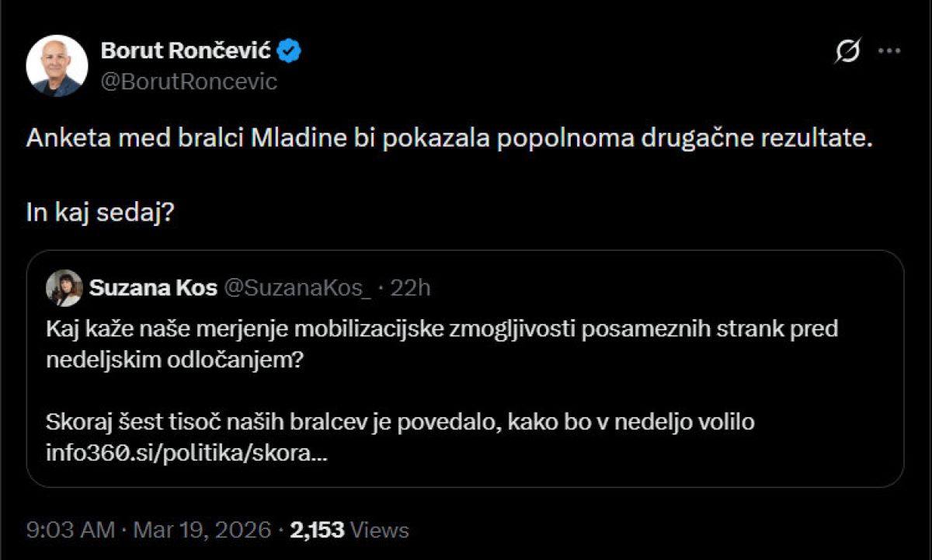Viewport: 932px width, 560px height.
Task: Click the @BorutRoncevic handle
Action: point(189,82)
